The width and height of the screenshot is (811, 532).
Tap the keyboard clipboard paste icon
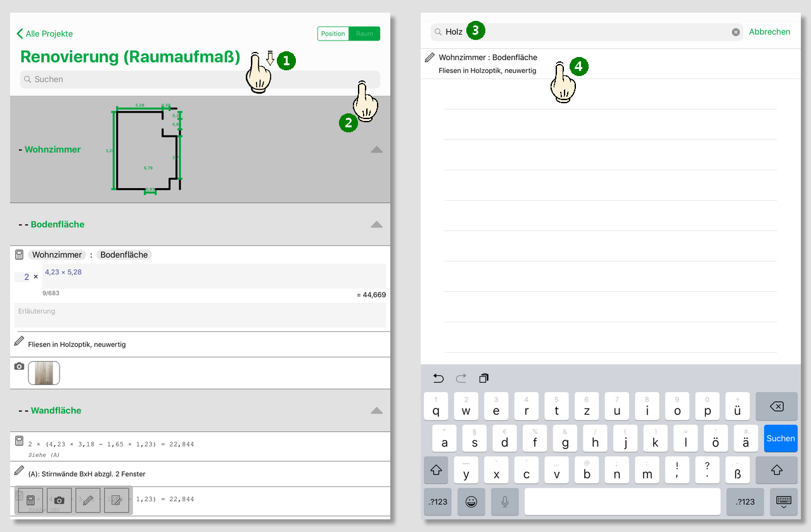(x=484, y=378)
